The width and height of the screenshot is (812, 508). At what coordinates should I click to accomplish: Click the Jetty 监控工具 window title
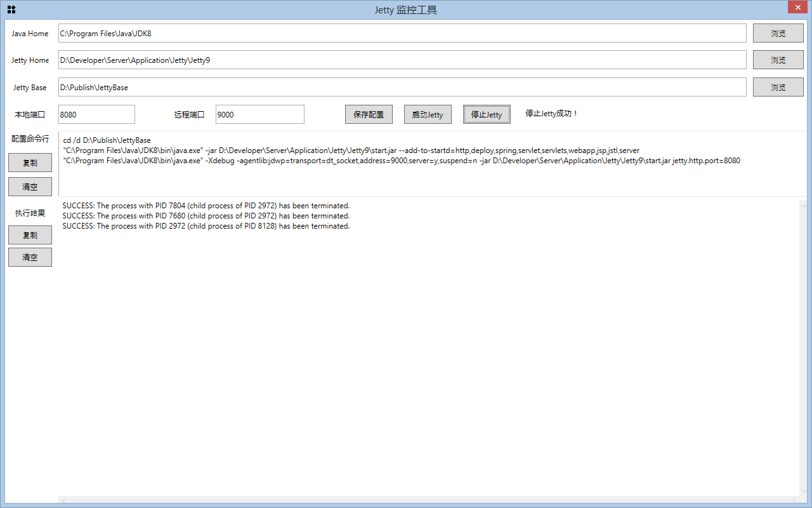tap(406, 10)
